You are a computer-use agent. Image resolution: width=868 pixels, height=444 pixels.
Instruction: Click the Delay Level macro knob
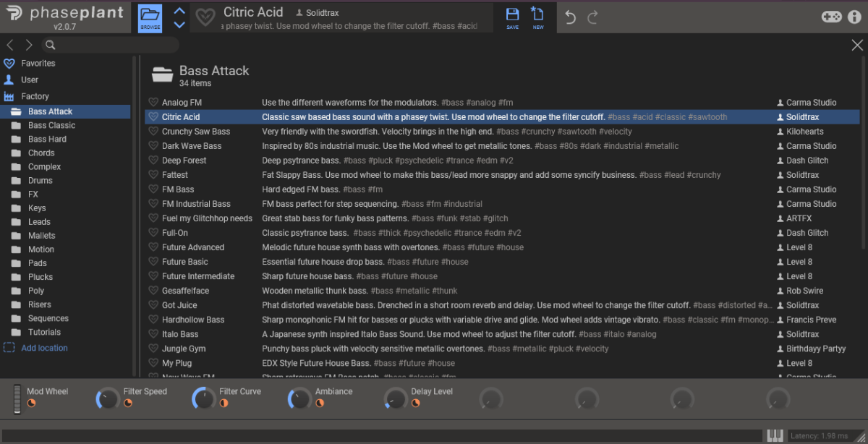pyautogui.click(x=395, y=398)
